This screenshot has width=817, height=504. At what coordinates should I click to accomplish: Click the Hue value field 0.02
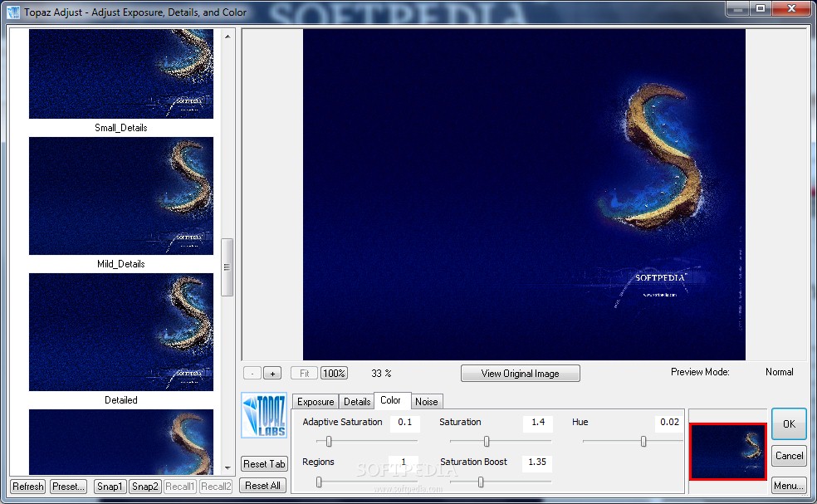click(x=668, y=422)
